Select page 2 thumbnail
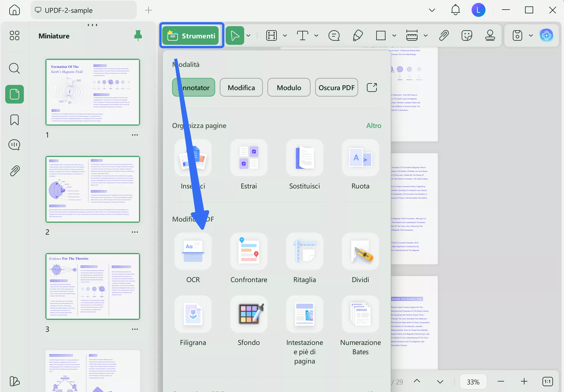This screenshot has width=564, height=392. 93,189
